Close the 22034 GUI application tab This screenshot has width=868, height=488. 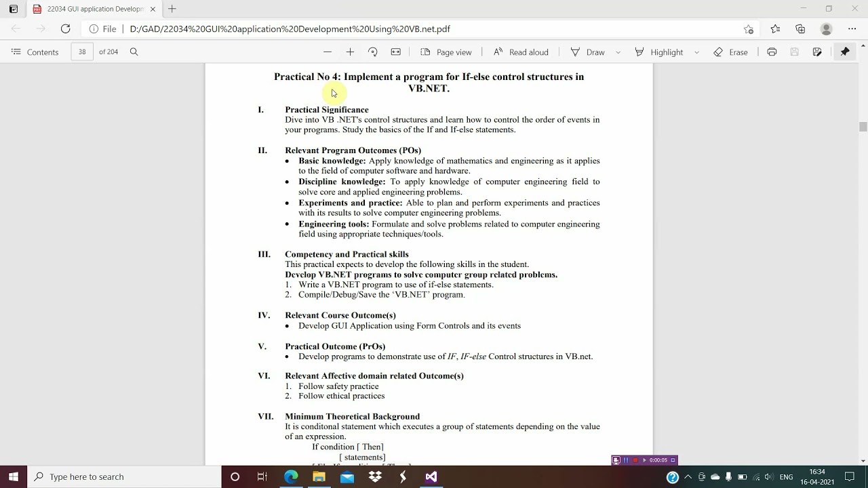[x=153, y=9]
